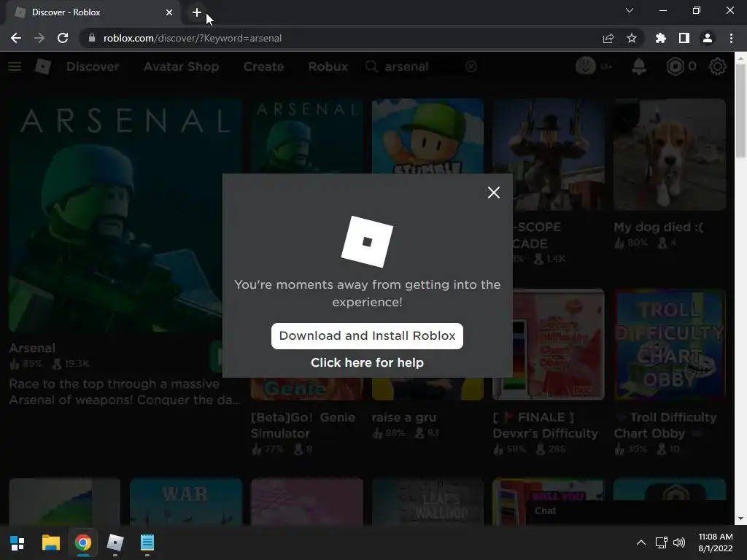Open the volume control icon
Image resolution: width=747 pixels, height=560 pixels.
pyautogui.click(x=679, y=542)
